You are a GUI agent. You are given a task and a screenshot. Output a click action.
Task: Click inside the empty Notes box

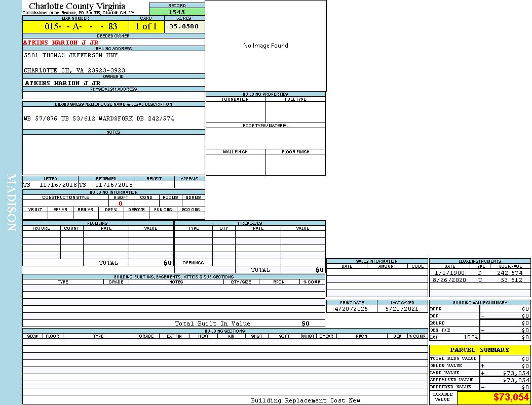[113, 154]
